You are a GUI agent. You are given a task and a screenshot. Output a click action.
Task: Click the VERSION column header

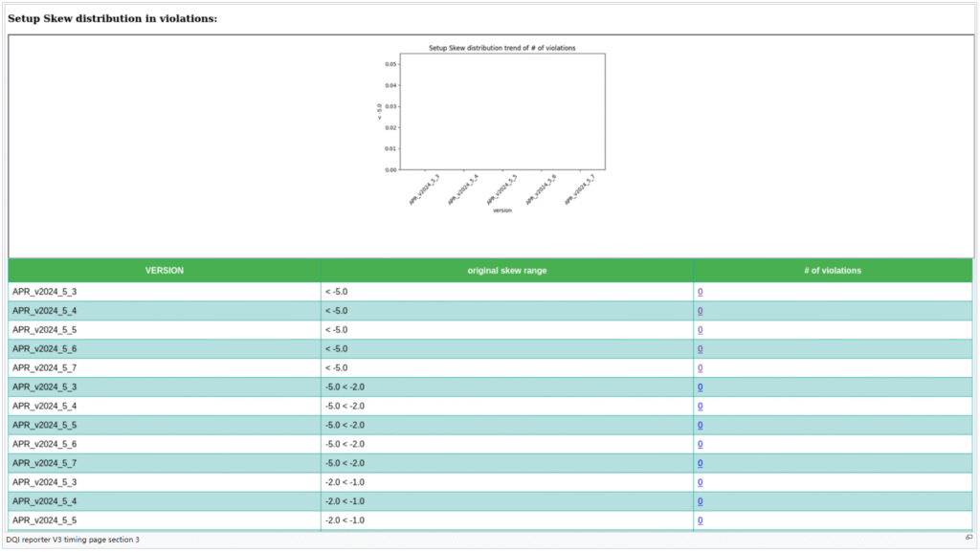[165, 271]
